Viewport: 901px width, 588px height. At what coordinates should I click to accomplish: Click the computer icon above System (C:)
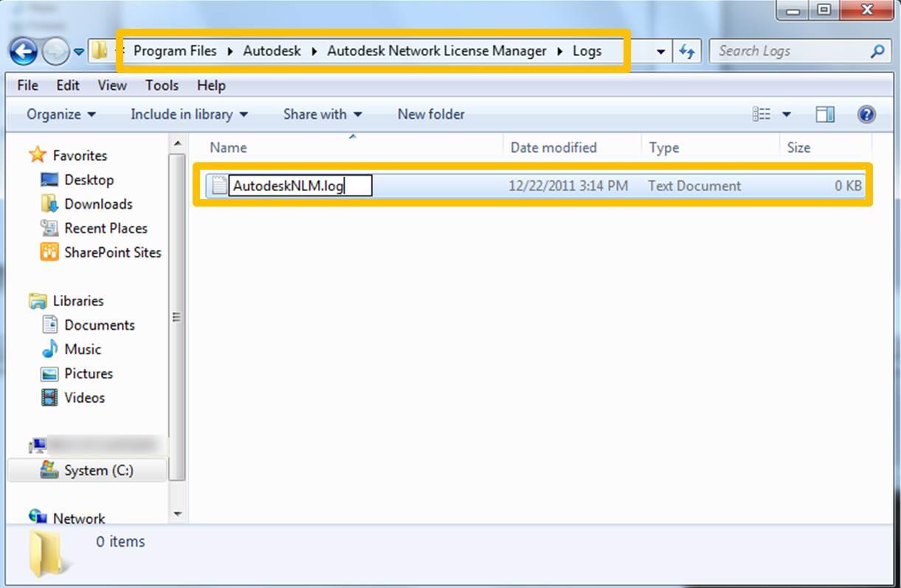click(38, 446)
